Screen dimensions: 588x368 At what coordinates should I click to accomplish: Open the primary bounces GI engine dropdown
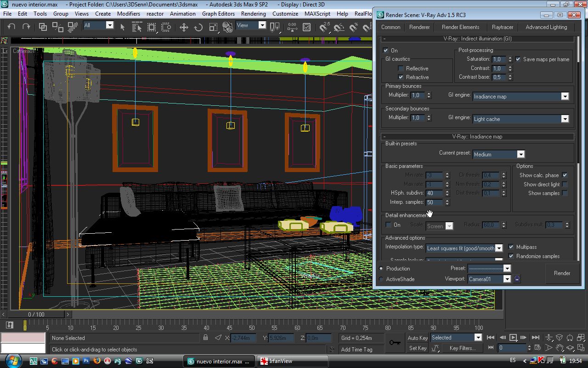pyautogui.click(x=565, y=97)
